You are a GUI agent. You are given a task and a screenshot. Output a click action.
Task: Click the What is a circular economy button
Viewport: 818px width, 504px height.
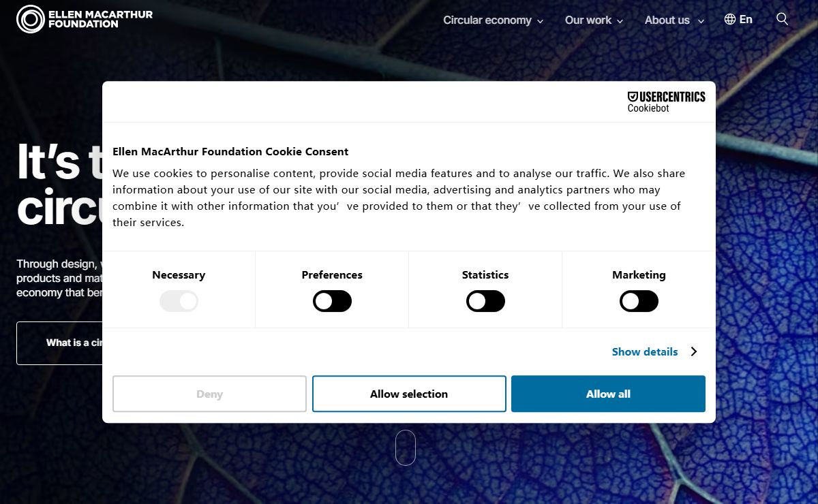coord(59,343)
